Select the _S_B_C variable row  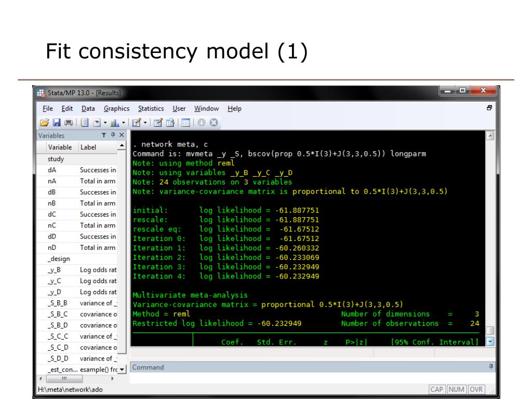pyautogui.click(x=77, y=314)
